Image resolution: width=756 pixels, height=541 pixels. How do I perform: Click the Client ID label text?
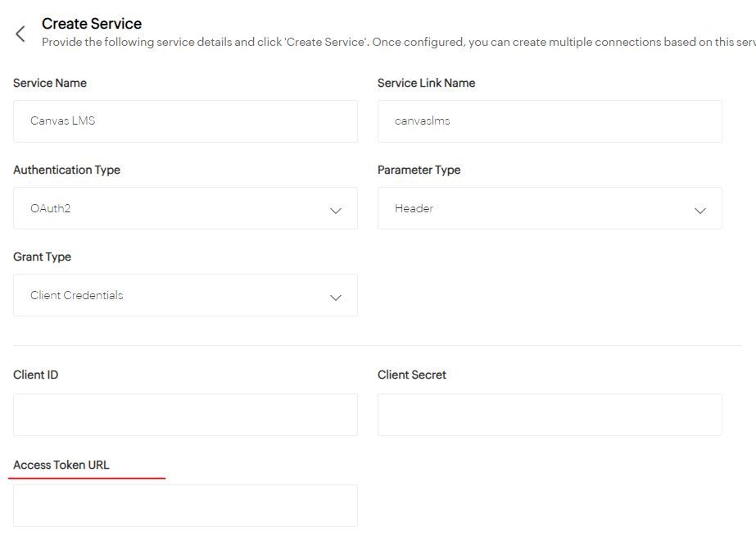(x=36, y=375)
